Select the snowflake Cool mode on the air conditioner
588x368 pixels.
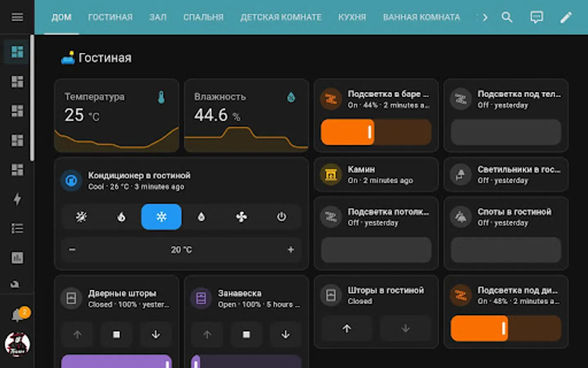coord(161,217)
